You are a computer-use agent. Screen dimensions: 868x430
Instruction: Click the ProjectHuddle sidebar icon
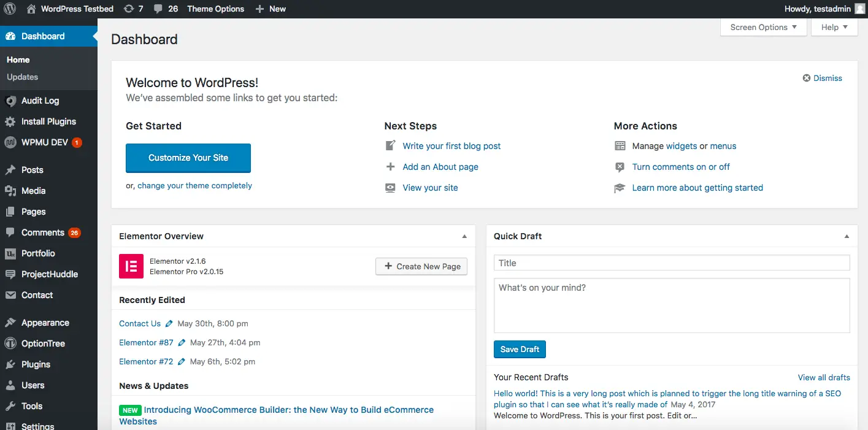point(10,274)
